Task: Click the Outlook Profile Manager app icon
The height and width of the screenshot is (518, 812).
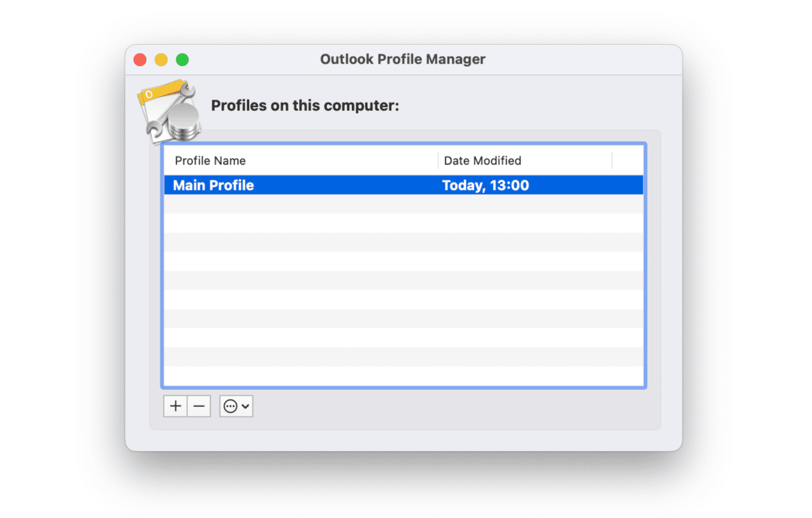Action: tap(170, 111)
